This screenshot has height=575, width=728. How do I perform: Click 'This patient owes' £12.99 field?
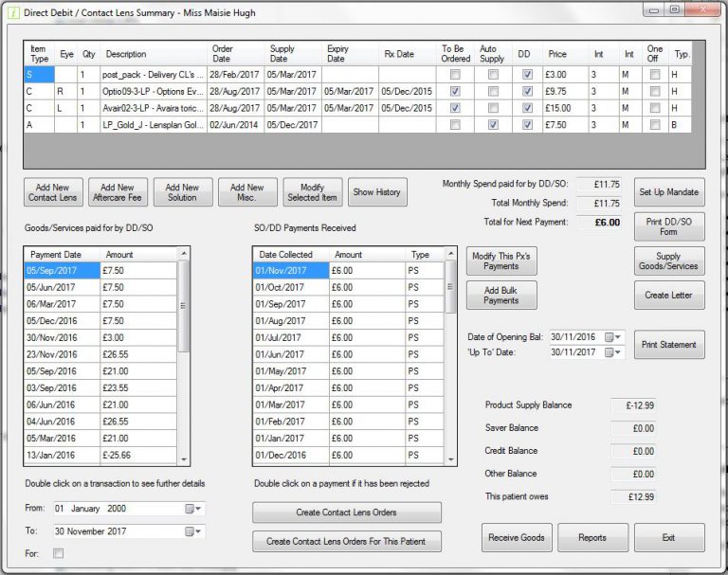633,497
